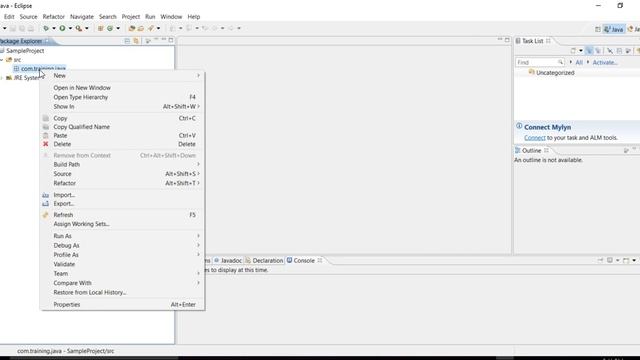The width and height of the screenshot is (640, 360).
Task: Choose Refresh in context menu
Action: (122, 215)
